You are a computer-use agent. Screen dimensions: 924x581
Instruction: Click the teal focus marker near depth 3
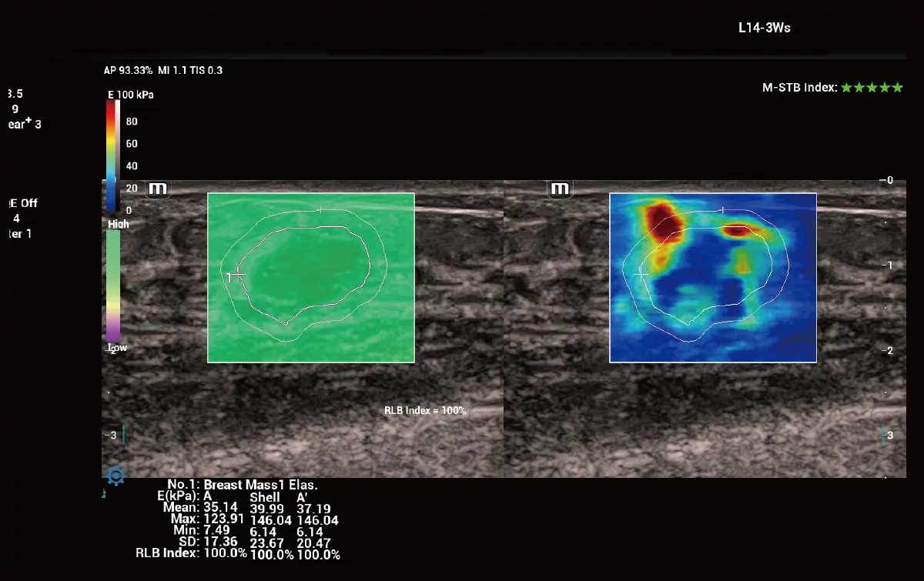[123, 435]
